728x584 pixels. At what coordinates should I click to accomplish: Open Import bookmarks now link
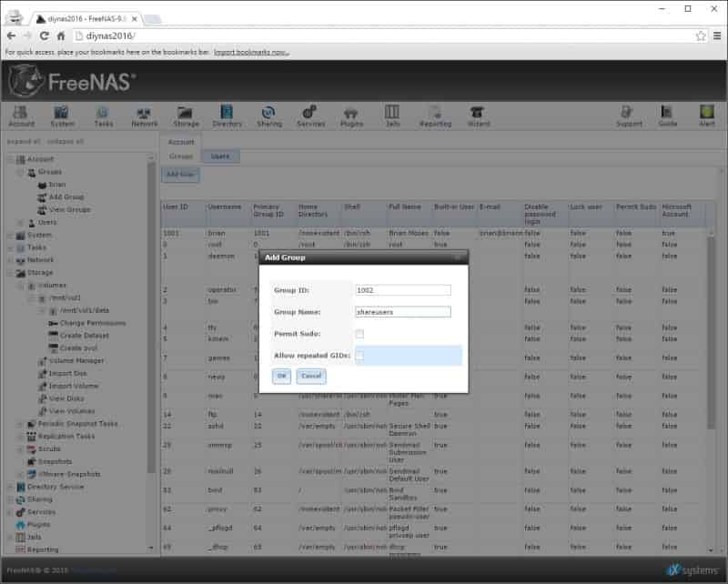click(251, 52)
